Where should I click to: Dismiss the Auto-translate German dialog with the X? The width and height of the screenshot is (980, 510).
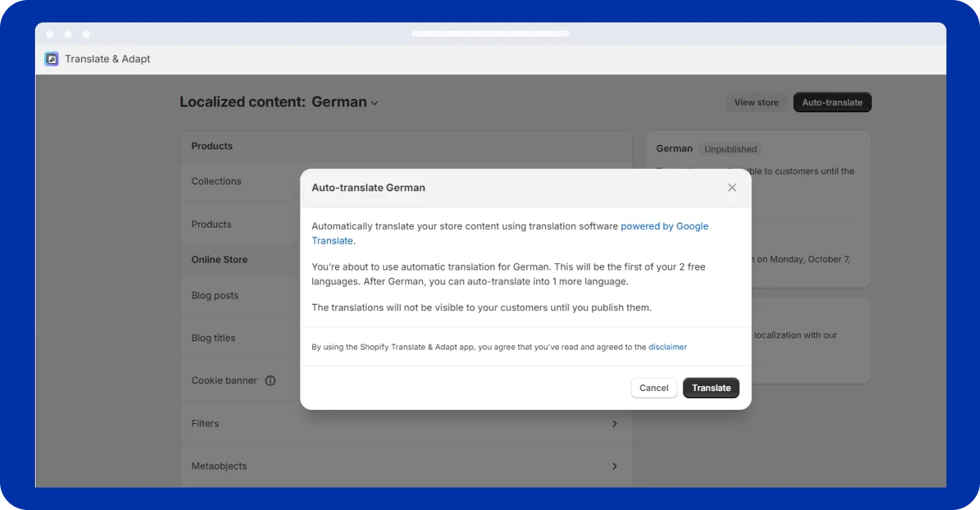732,187
